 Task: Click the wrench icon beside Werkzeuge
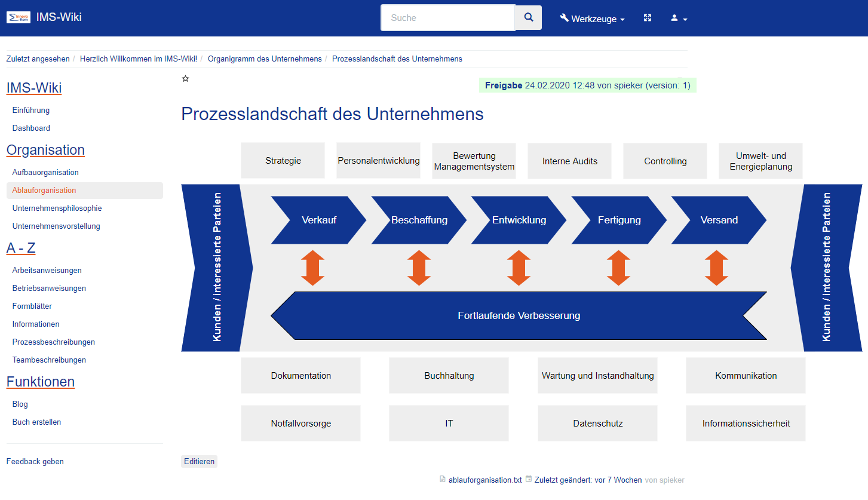[x=564, y=18]
